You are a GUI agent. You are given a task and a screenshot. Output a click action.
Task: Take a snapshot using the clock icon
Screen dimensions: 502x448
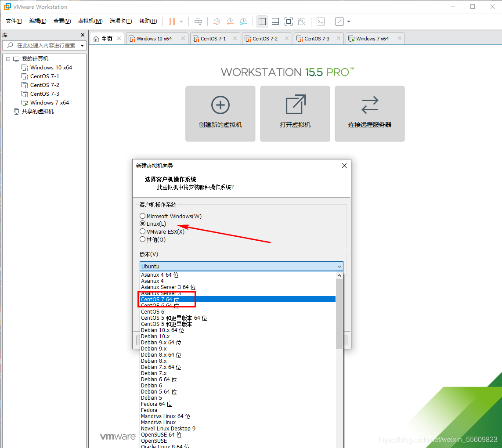217,22
